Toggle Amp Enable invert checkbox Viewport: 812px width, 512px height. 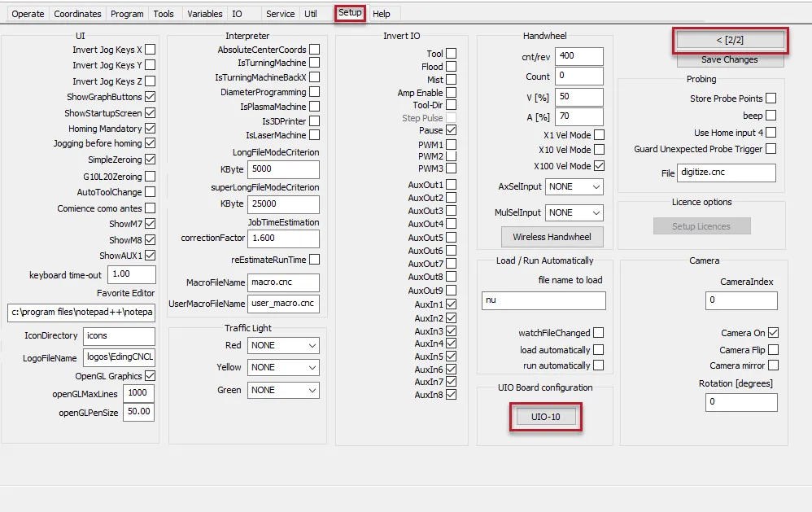point(451,93)
